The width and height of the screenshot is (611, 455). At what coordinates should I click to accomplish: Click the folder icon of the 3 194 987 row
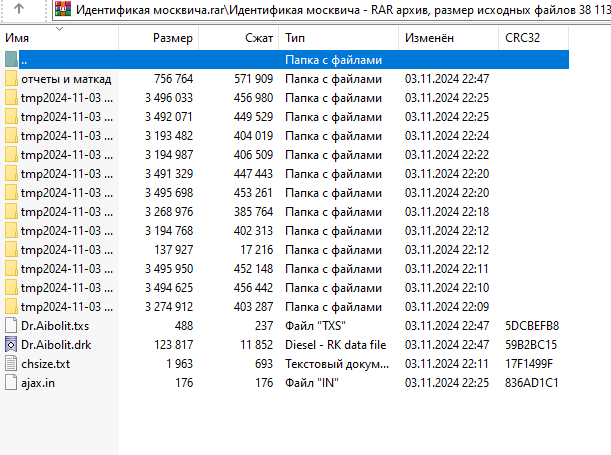point(11,155)
